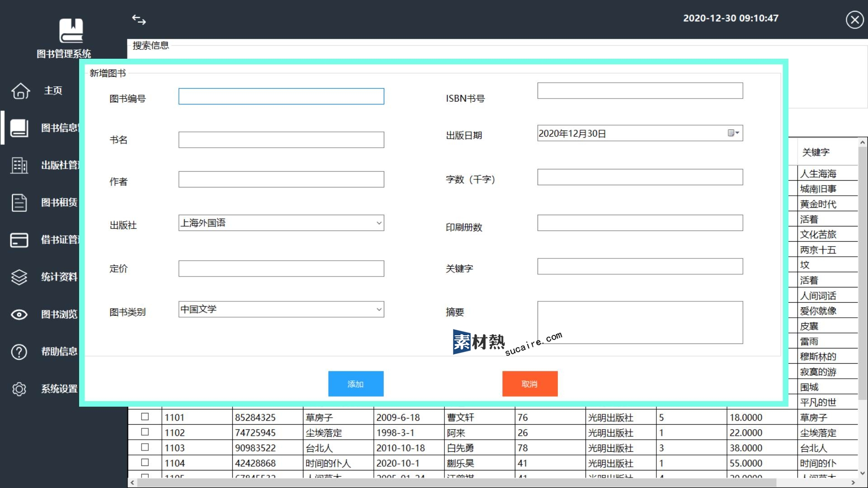
Task: Focus the 关键字 input field in dialog
Action: [x=640, y=266]
